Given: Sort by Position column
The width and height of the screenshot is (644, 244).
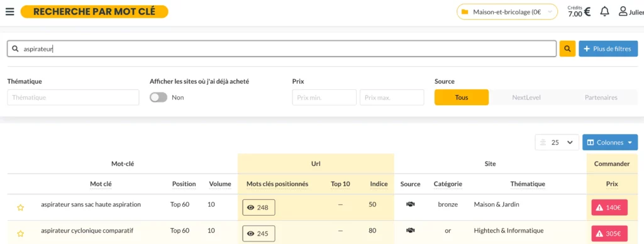Looking at the screenshot, I should pyautogui.click(x=184, y=184).
